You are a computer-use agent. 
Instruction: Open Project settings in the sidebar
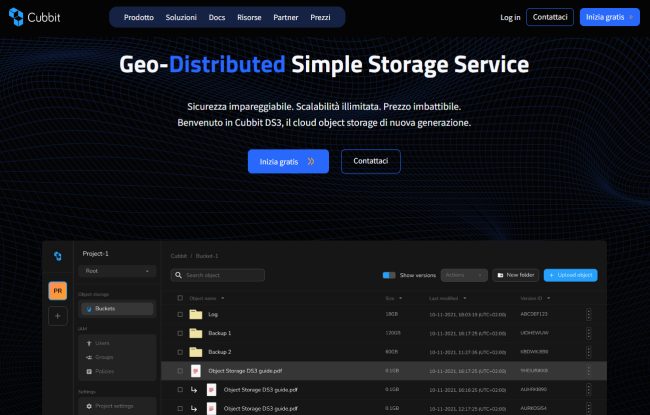[114, 406]
